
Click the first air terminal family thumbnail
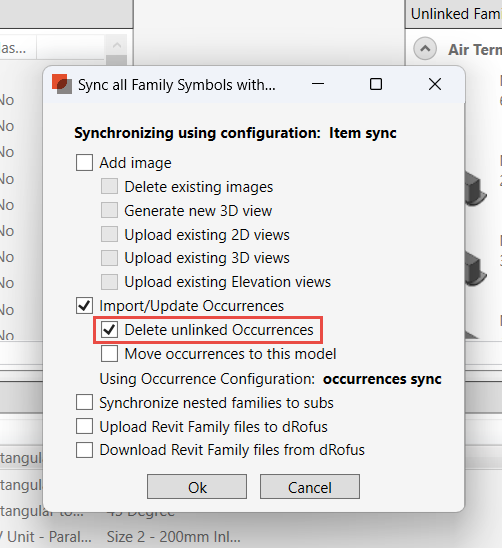coord(476,189)
